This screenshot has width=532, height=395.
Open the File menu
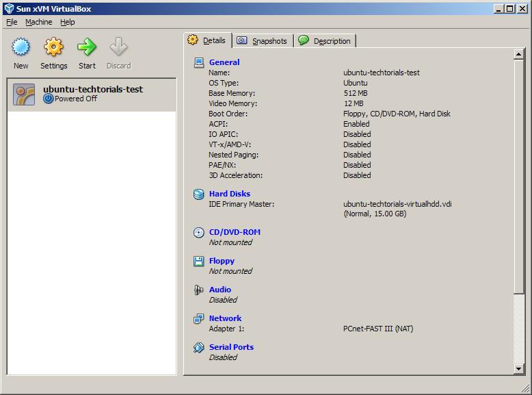[x=12, y=22]
